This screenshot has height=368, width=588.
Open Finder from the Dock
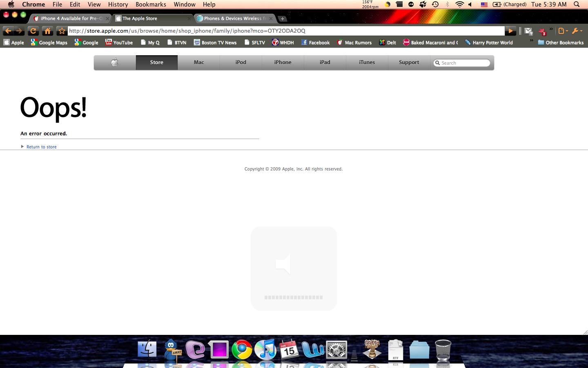coord(147,350)
